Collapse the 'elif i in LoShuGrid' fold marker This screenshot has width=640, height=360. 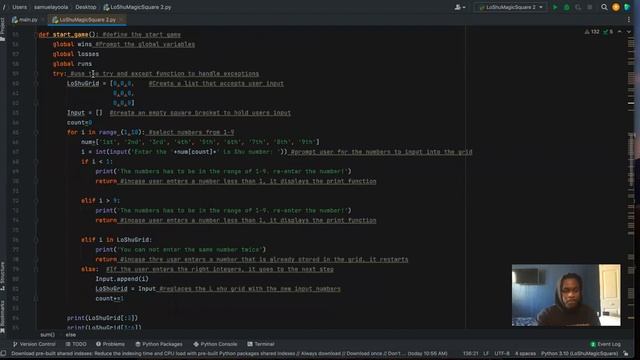click(x=36, y=240)
